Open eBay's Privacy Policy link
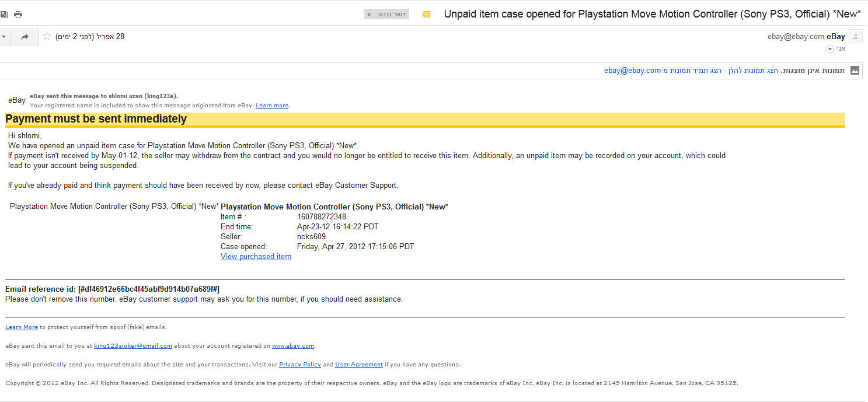 point(300,365)
